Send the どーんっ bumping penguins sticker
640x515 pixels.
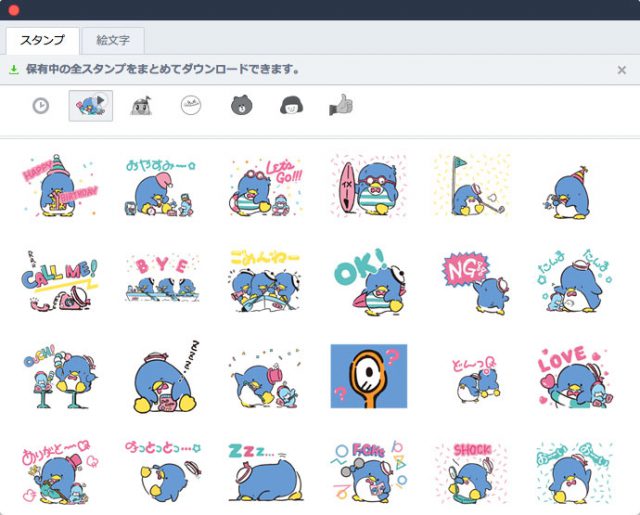tap(475, 380)
